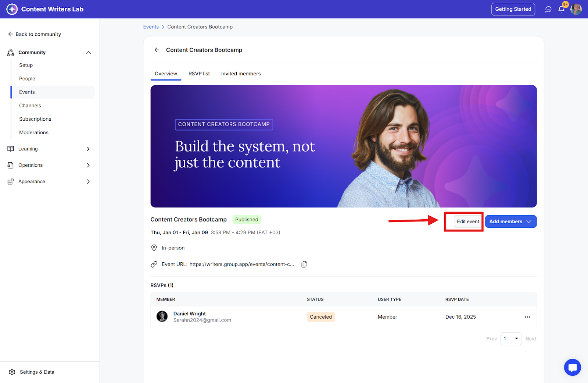Click the Published status badge
Image resolution: width=588 pixels, height=383 pixels.
[247, 220]
